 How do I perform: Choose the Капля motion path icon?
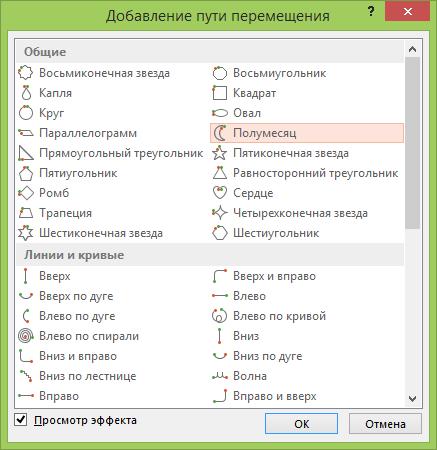point(26,93)
